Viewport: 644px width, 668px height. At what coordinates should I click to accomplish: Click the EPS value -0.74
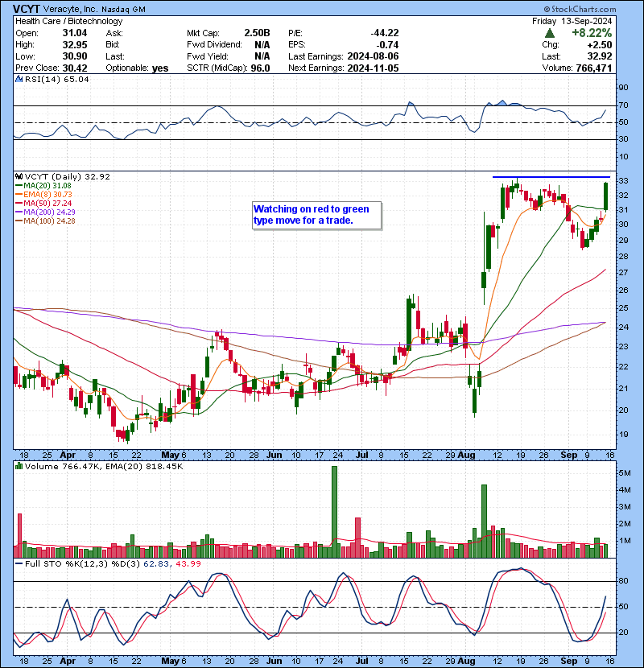(x=387, y=45)
